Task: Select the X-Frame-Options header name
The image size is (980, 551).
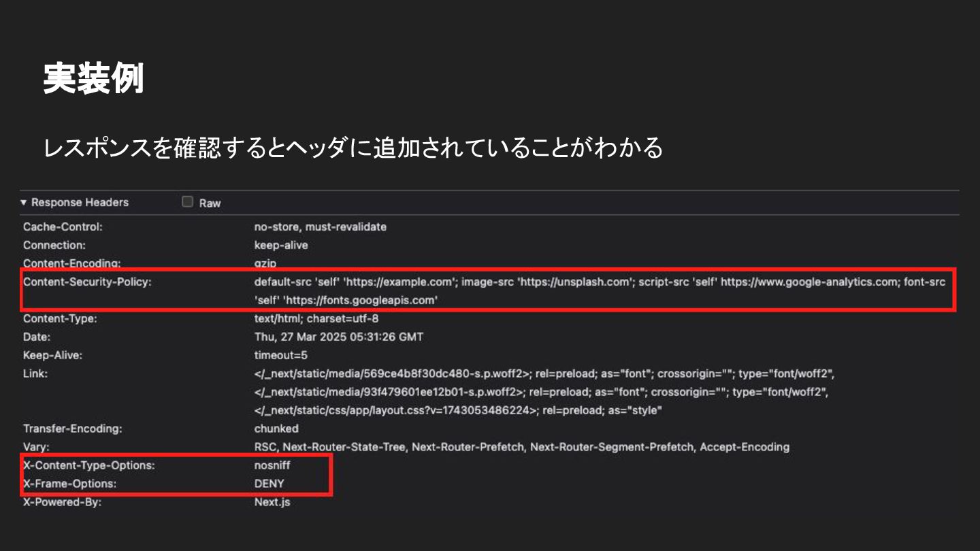Action: click(69, 484)
